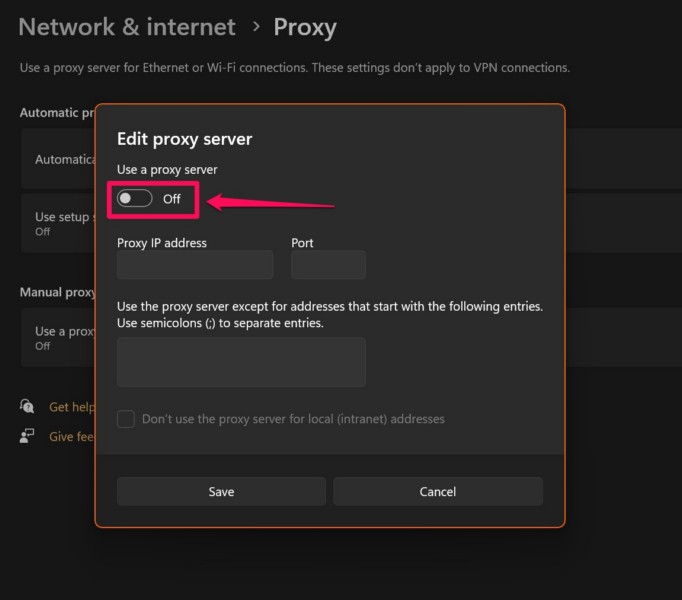This screenshot has width=682, height=600.
Task: Open the Get help link
Action: tap(72, 407)
